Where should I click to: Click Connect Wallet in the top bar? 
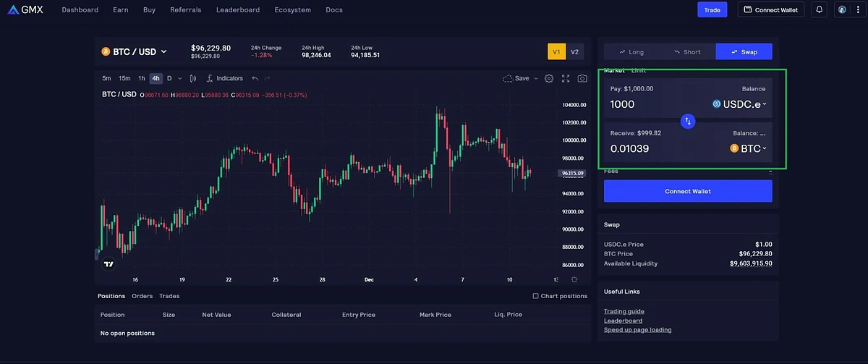point(770,10)
